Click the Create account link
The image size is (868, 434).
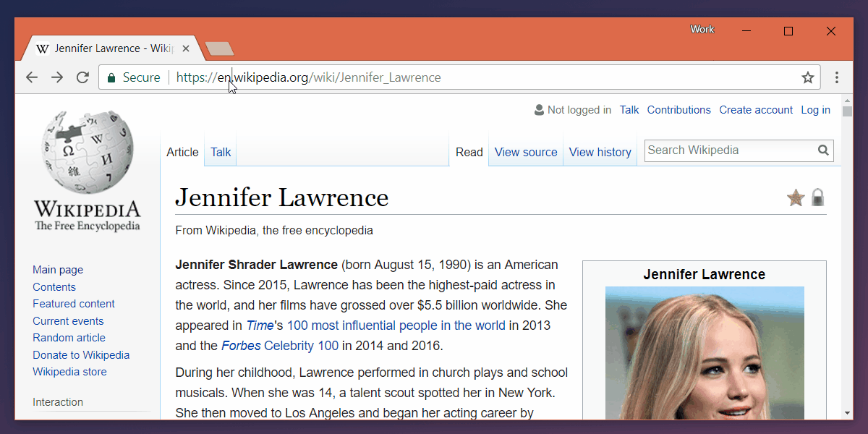tap(756, 110)
